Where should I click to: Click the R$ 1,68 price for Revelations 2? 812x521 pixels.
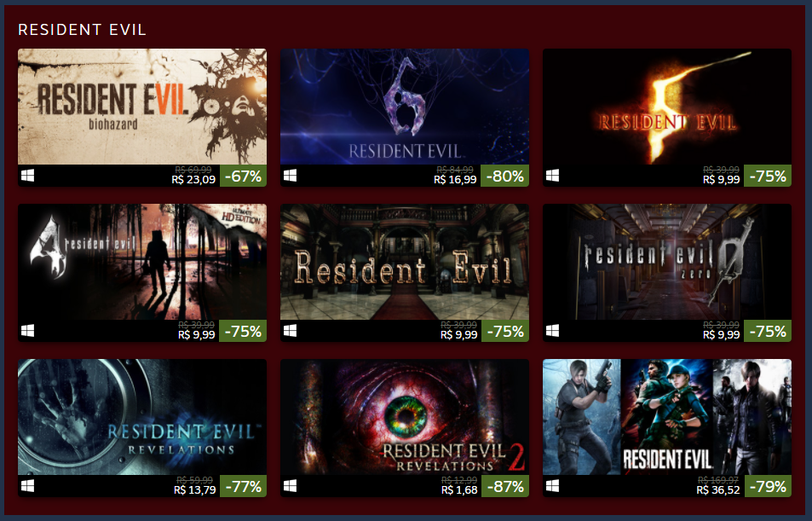tap(459, 490)
